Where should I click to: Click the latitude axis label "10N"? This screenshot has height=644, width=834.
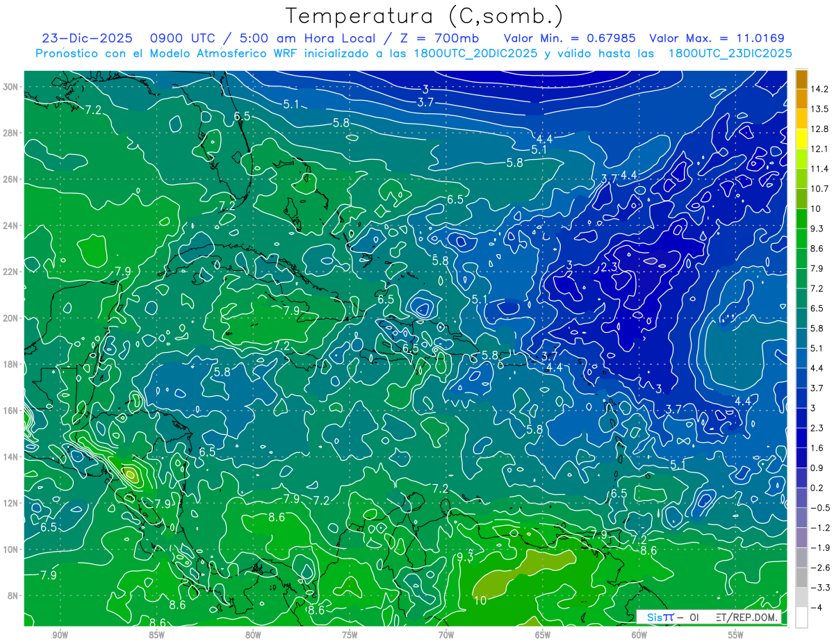coord(12,550)
